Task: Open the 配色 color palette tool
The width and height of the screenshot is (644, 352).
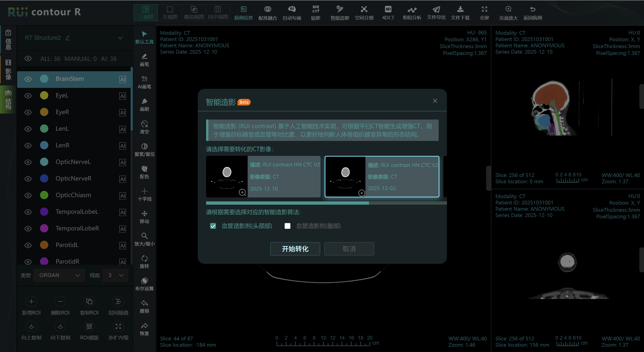Action: point(144,172)
